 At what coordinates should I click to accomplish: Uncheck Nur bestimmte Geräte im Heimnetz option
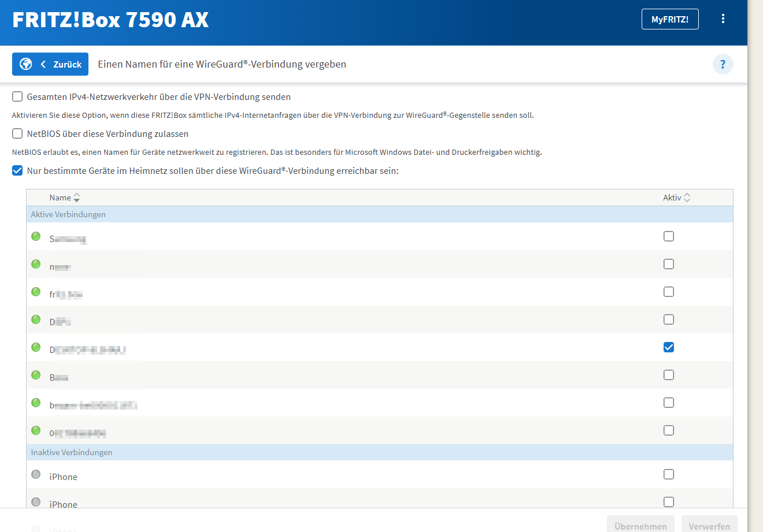click(17, 170)
